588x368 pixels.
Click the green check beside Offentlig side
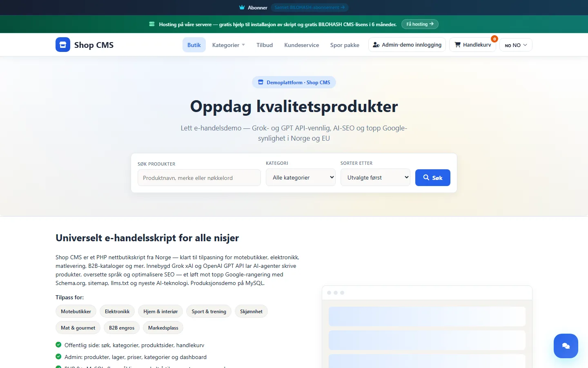pos(58,345)
